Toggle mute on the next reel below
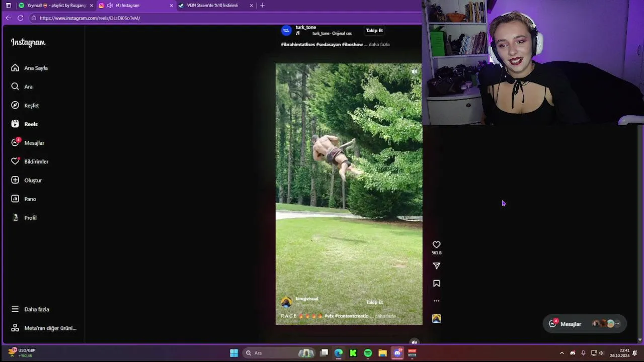644x362 pixels. point(414,342)
